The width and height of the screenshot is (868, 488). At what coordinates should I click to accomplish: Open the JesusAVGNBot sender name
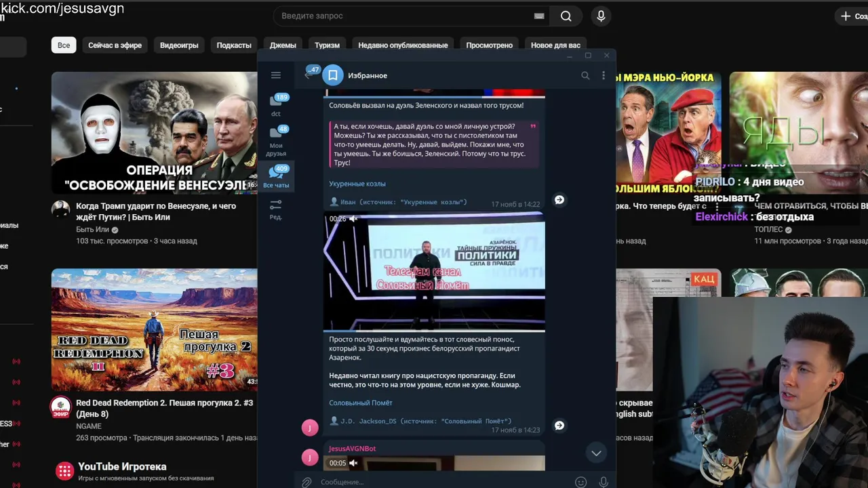[x=352, y=448]
